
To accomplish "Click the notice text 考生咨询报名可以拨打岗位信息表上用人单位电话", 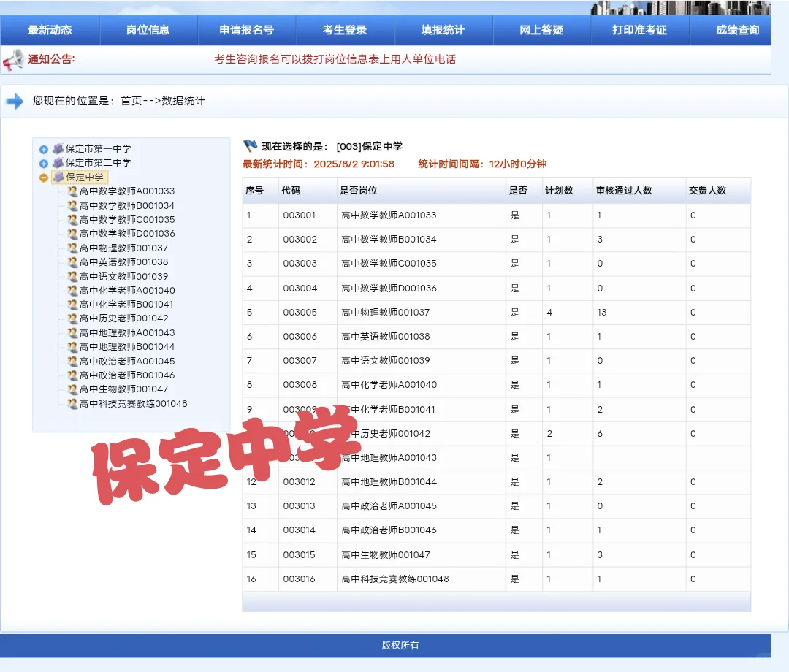I will pos(335,59).
